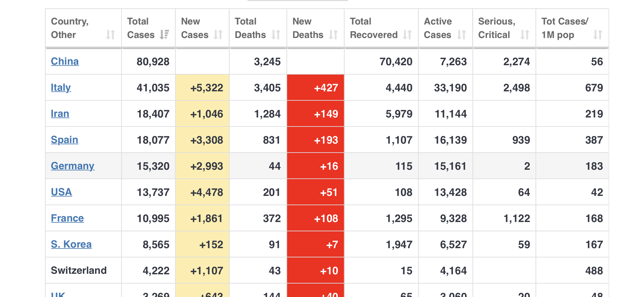
Task: Sort by New Cases column arrows
Action: click(x=218, y=35)
